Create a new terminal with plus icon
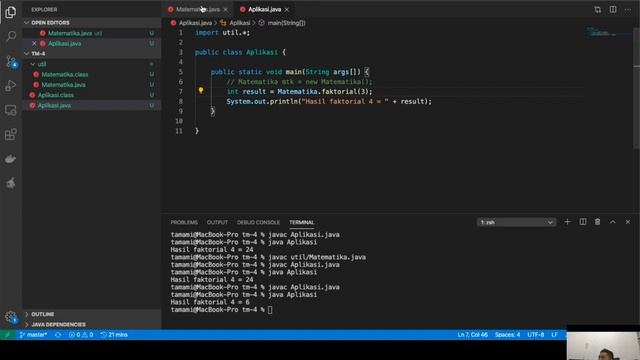The height and width of the screenshot is (360, 640). coord(567,222)
